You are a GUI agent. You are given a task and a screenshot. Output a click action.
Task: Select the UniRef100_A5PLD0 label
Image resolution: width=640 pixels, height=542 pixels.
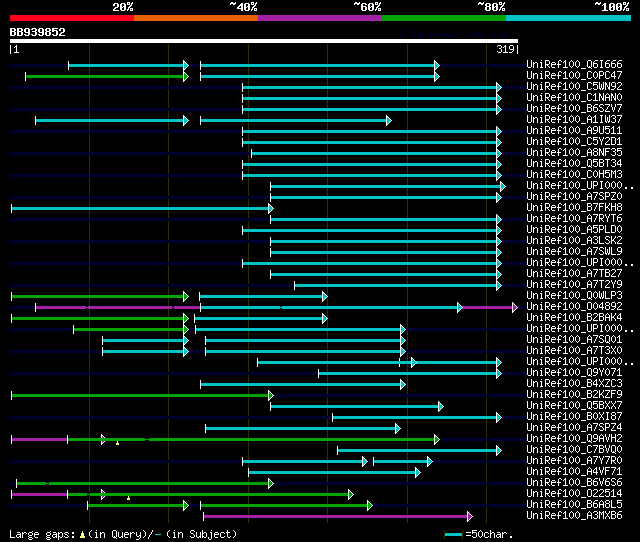click(574, 229)
